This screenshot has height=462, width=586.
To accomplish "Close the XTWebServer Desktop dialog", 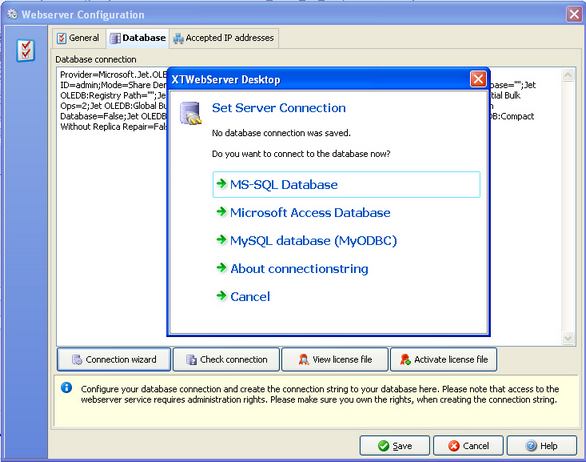I will pyautogui.click(x=478, y=79).
